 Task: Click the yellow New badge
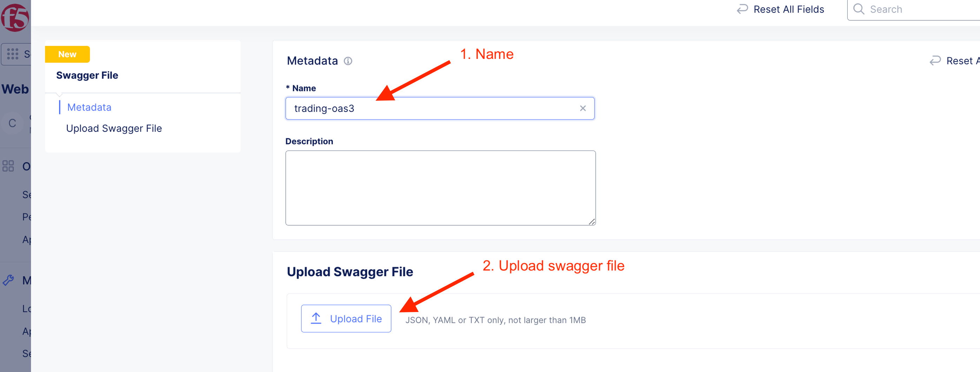tap(67, 54)
